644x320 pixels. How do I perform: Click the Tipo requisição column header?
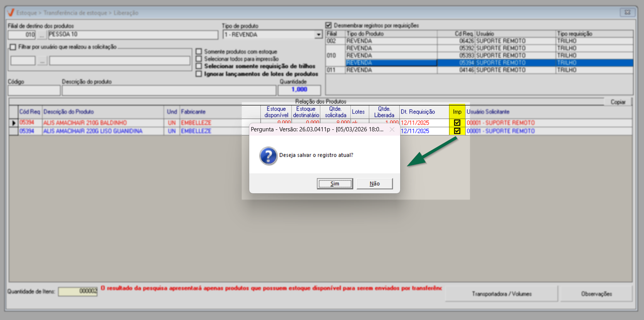click(594, 34)
